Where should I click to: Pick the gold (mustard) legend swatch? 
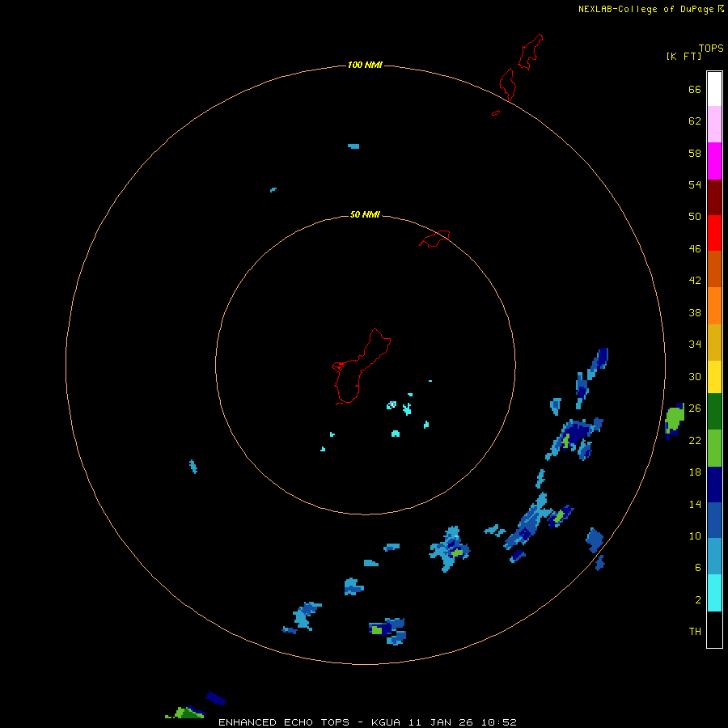(714, 342)
